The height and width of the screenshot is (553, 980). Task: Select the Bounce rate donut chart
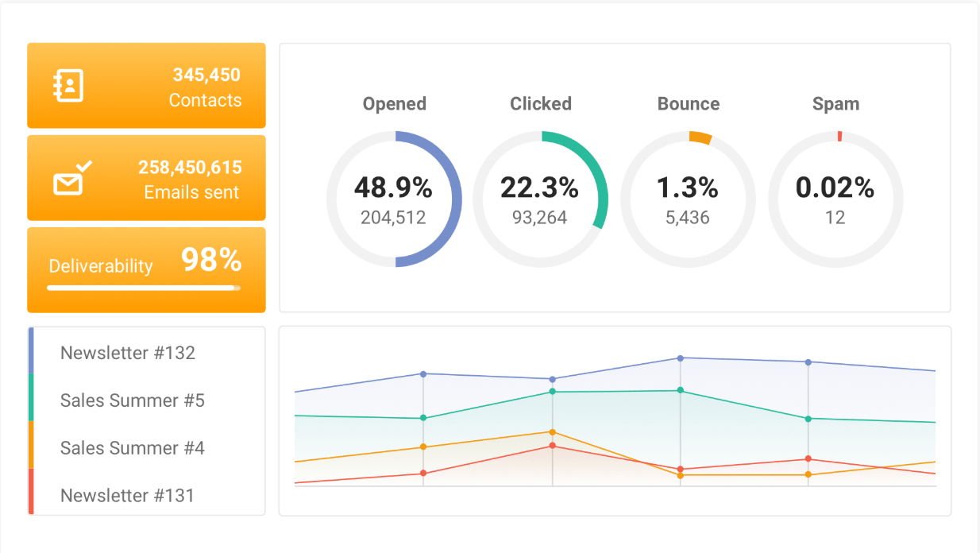pos(688,199)
